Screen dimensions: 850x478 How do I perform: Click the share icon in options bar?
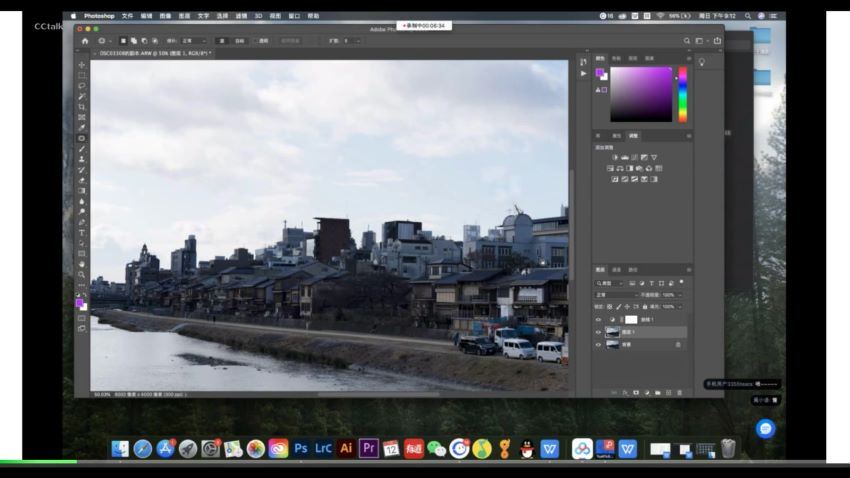pyautogui.click(x=717, y=41)
